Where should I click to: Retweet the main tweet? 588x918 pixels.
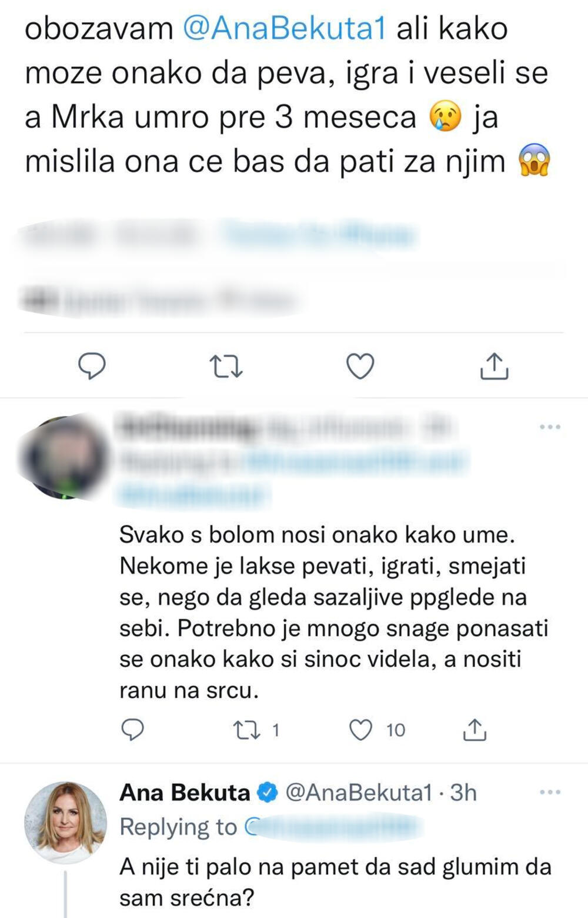tap(226, 366)
